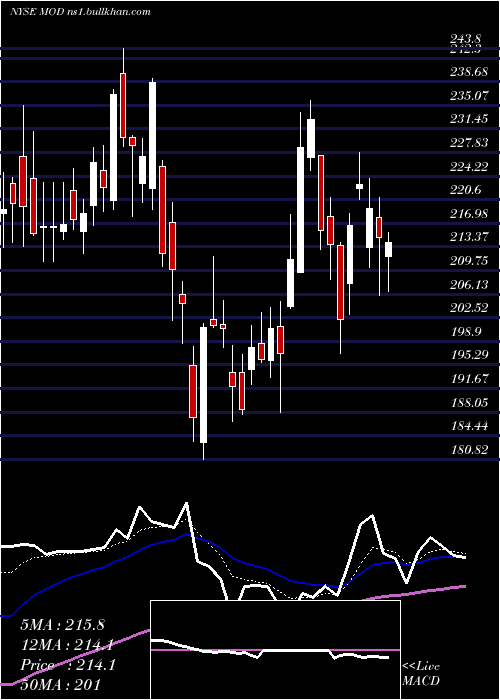Click the 220.6 price axis label
Viewport: 500px width, 700px height.
click(x=466, y=190)
